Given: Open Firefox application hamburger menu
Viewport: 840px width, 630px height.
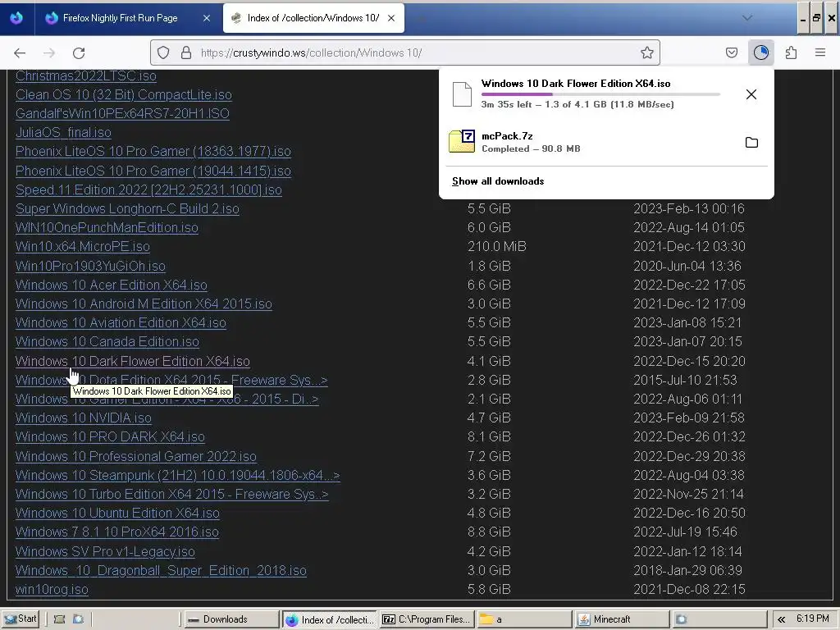Looking at the screenshot, I should point(819,52).
